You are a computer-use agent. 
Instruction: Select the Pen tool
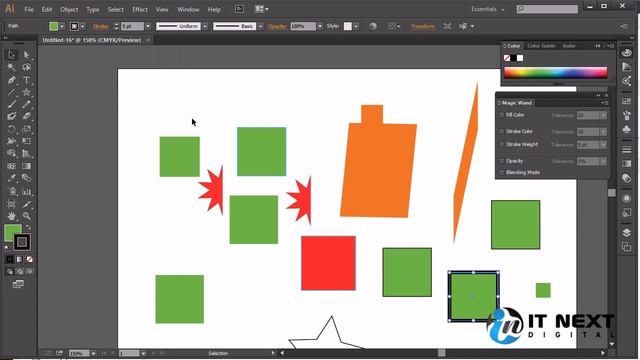pos(11,80)
